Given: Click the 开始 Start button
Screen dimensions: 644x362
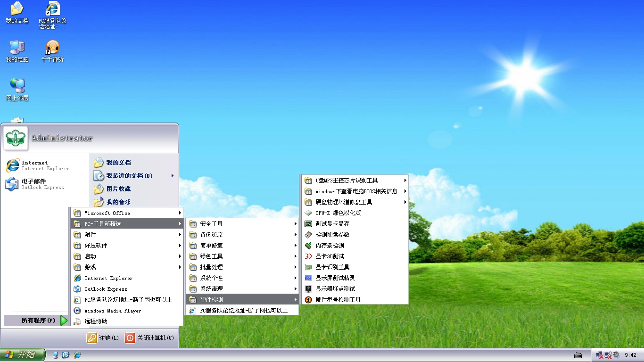Looking at the screenshot, I should coord(23,355).
